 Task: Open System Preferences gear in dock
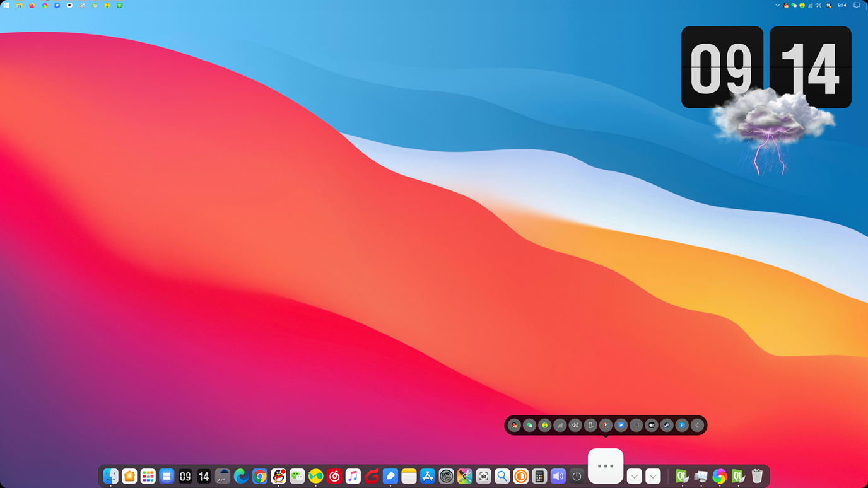[446, 476]
